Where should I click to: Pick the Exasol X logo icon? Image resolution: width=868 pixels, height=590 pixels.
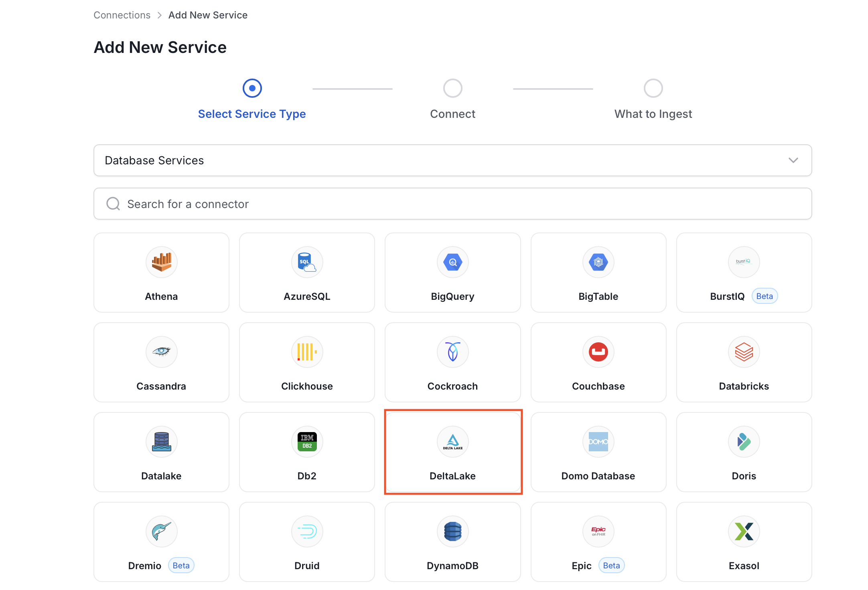coord(744,531)
